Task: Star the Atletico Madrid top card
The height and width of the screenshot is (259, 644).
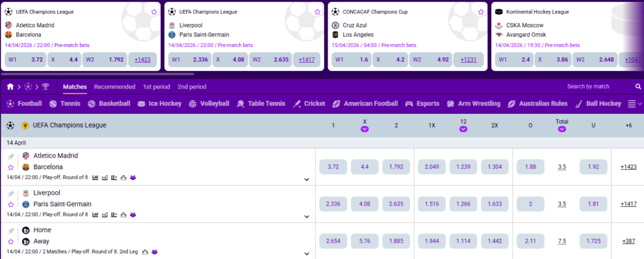Action: 154,12
